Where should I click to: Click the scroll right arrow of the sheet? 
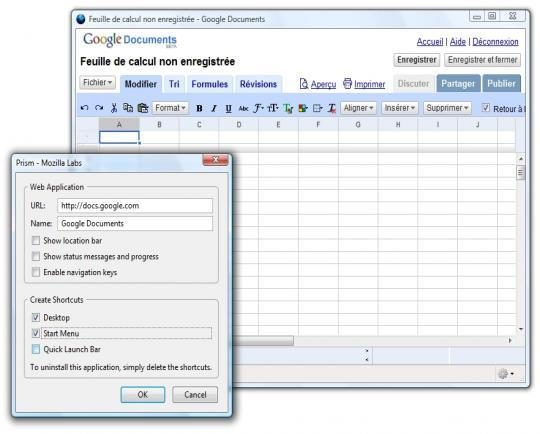pyautogui.click(x=510, y=340)
